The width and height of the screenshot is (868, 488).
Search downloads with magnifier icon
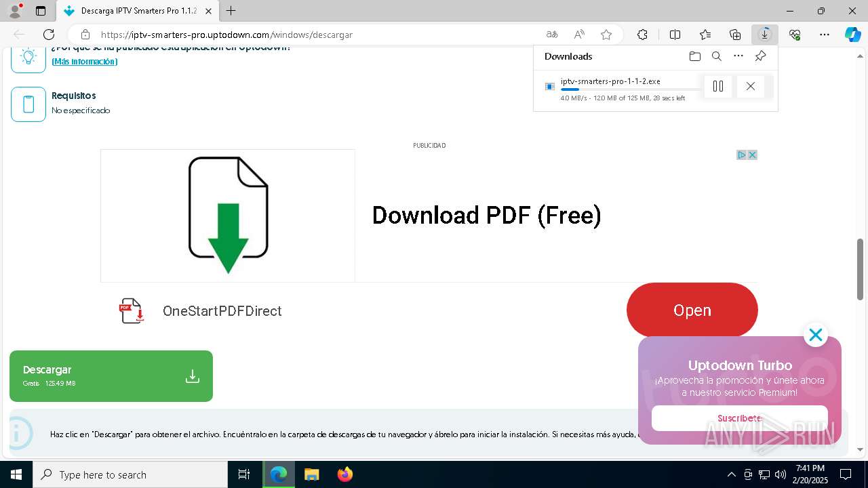[717, 56]
